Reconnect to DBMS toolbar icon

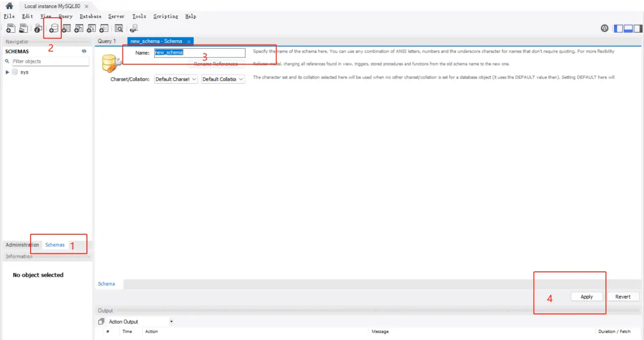[x=134, y=28]
